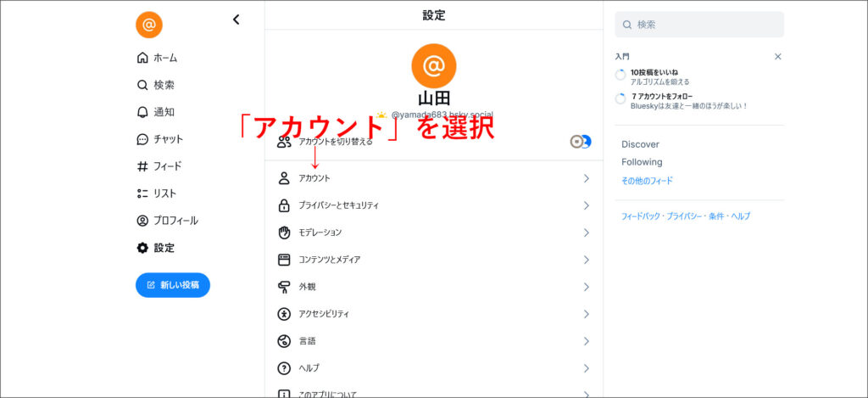The height and width of the screenshot is (398, 868).
Task: Go to ホーム in the sidebar
Action: pyautogui.click(x=165, y=58)
